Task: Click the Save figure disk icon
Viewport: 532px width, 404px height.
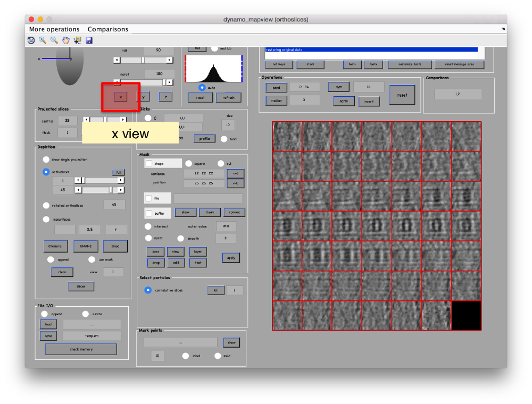Action: (89, 40)
